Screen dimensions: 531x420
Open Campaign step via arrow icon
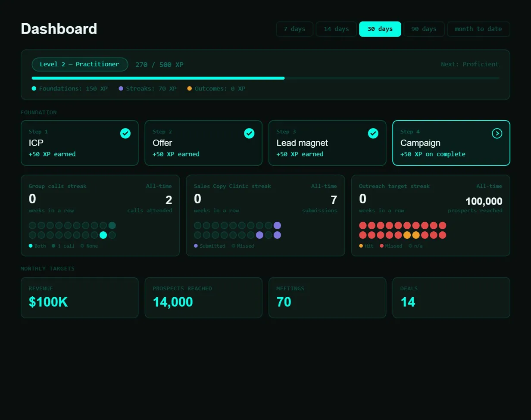pos(497,134)
